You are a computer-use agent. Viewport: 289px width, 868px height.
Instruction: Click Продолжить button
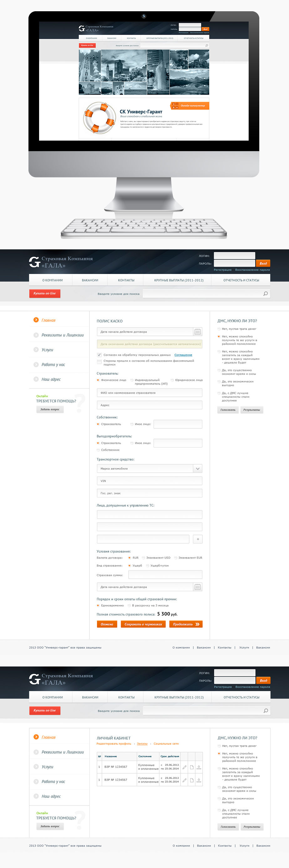pos(186,624)
